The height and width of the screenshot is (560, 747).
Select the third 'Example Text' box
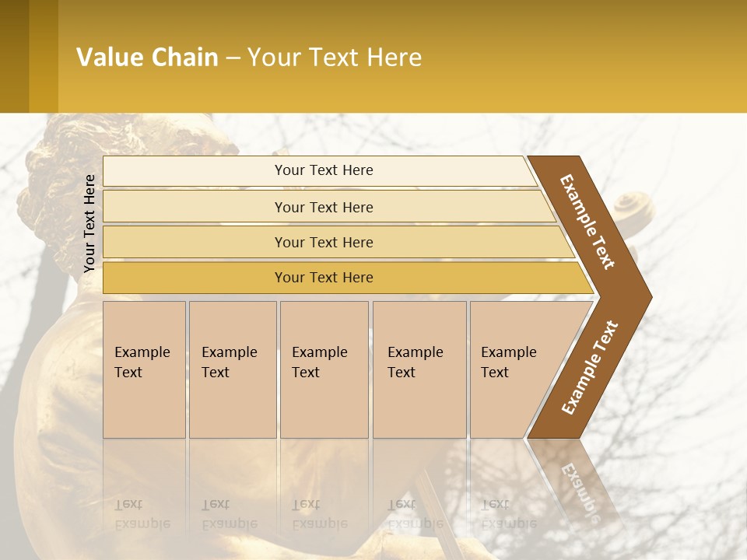(324, 369)
